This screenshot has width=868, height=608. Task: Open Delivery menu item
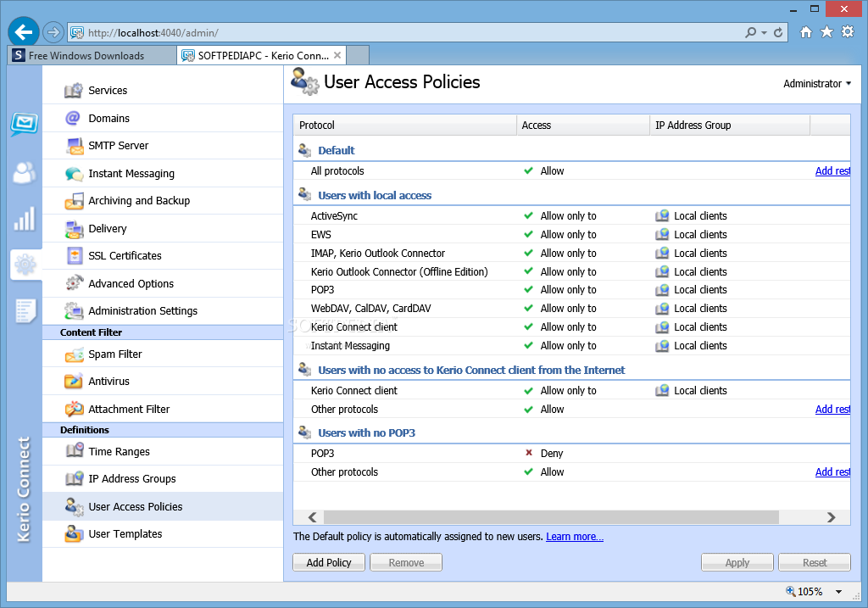point(108,229)
